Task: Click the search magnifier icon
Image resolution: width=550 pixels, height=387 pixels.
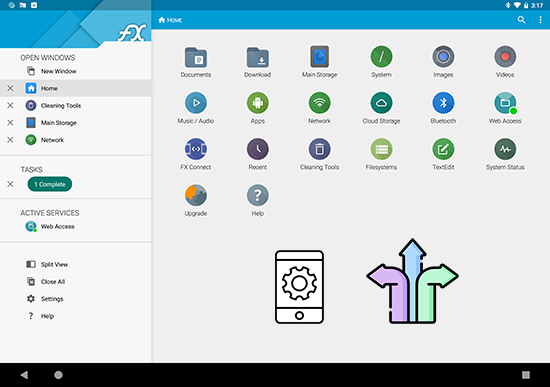Action: click(521, 20)
